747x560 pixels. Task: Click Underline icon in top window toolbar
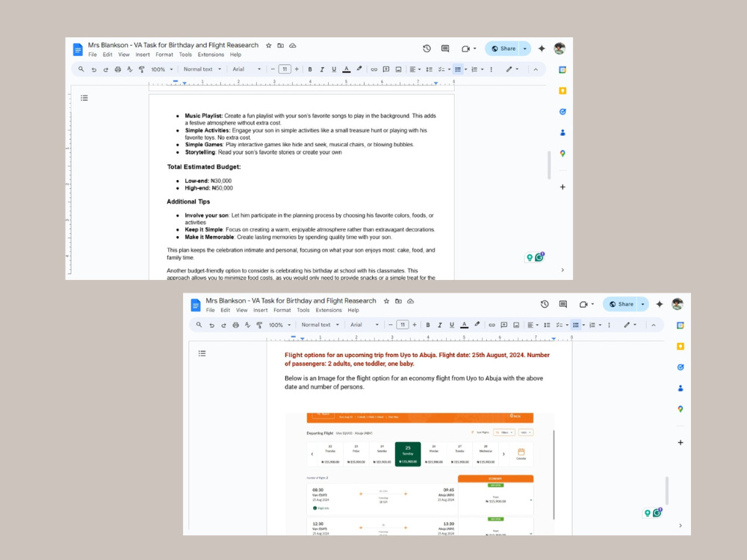click(x=334, y=69)
